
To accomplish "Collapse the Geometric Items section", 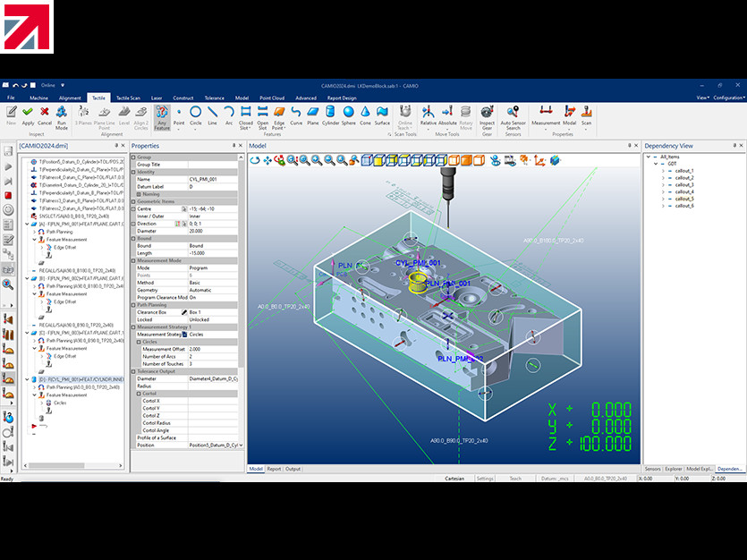I will coord(134,201).
